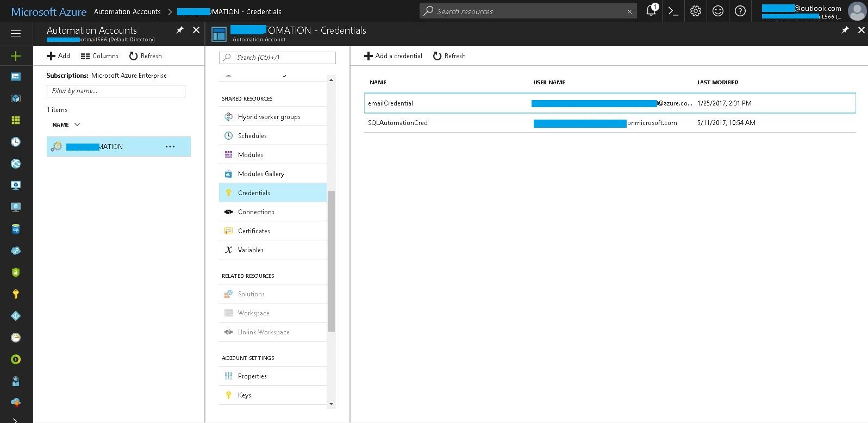Open the notifications bell
868x423 pixels.
click(x=651, y=11)
